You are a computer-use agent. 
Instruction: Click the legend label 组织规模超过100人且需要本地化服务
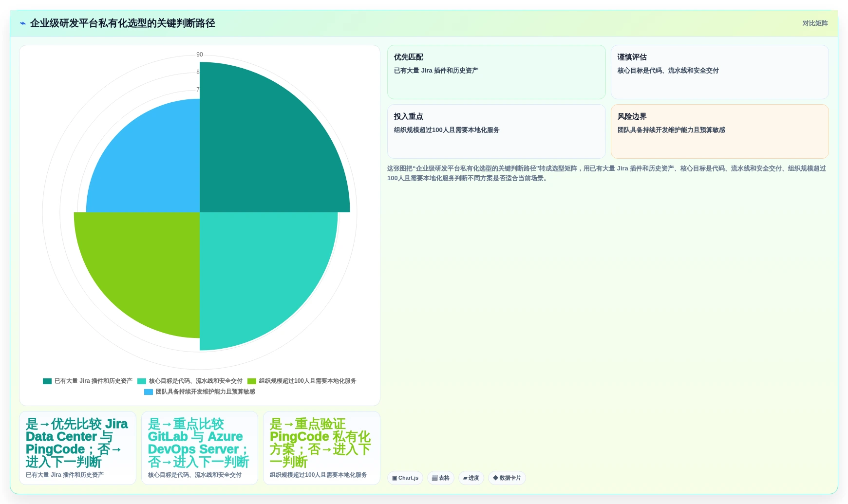(x=308, y=381)
